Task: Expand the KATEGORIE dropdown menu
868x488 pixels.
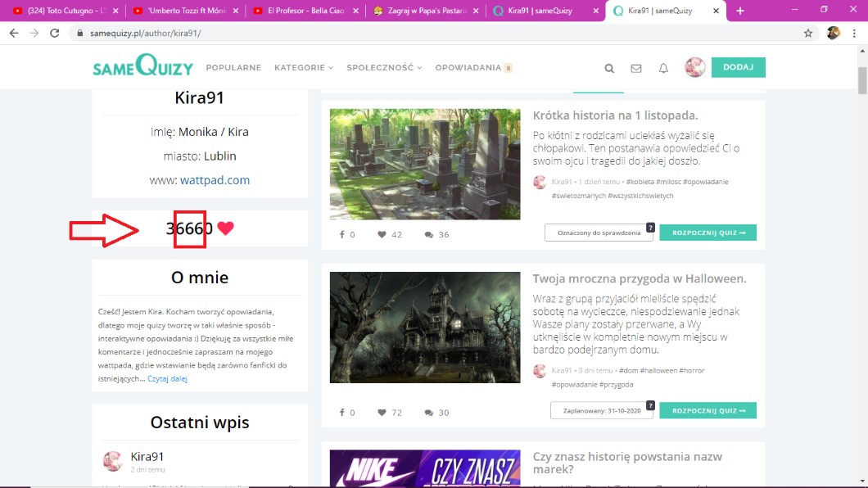Action: pos(304,68)
